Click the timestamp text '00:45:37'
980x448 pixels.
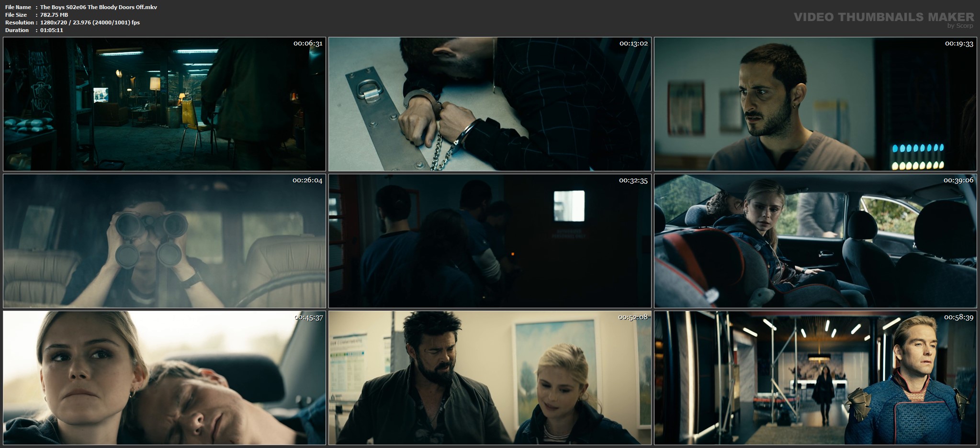pos(308,317)
